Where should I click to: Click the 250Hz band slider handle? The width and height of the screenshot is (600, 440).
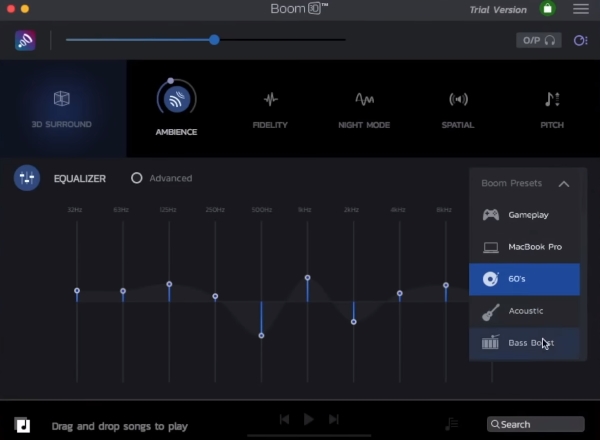[x=215, y=296]
